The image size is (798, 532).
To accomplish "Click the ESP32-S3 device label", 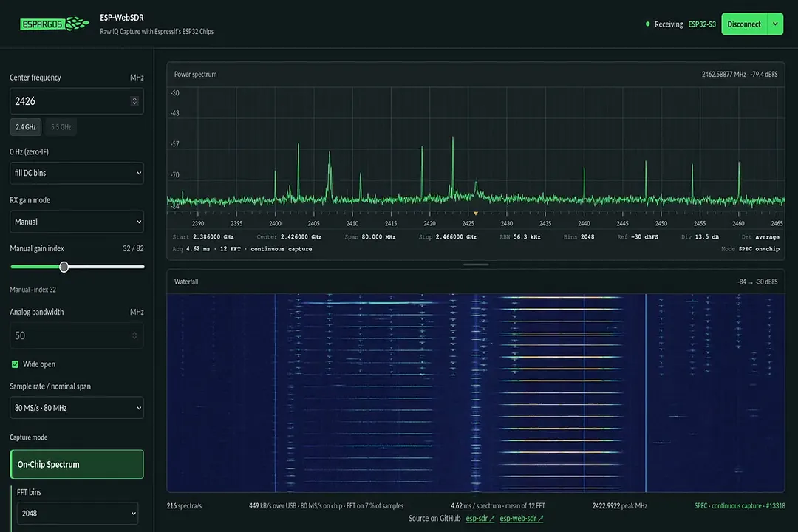I will coord(702,24).
